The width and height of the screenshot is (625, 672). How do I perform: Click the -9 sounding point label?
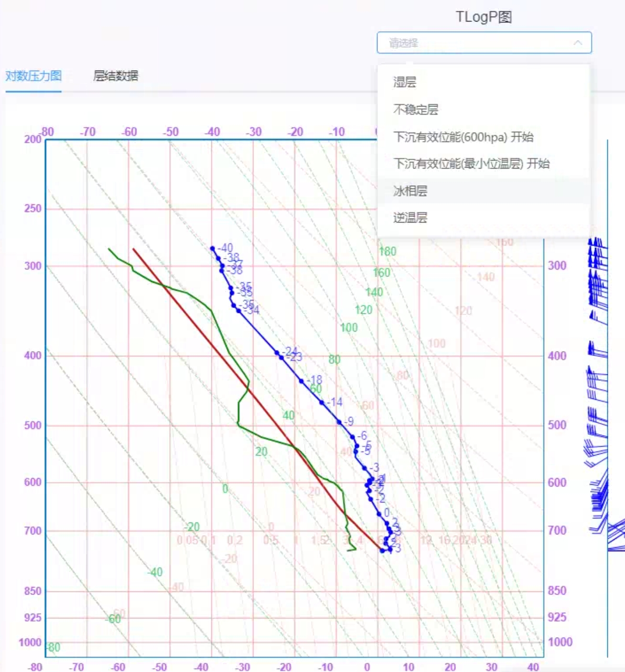point(349,421)
